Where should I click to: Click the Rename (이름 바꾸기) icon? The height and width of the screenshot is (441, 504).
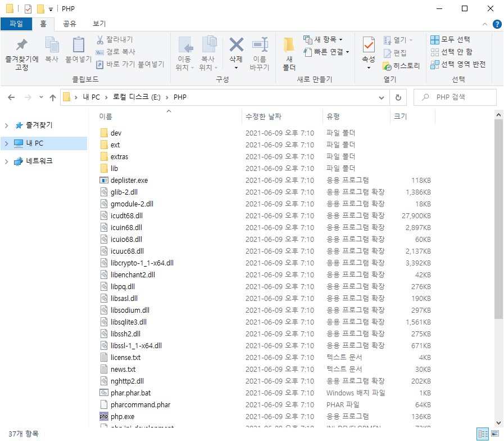[x=260, y=45]
